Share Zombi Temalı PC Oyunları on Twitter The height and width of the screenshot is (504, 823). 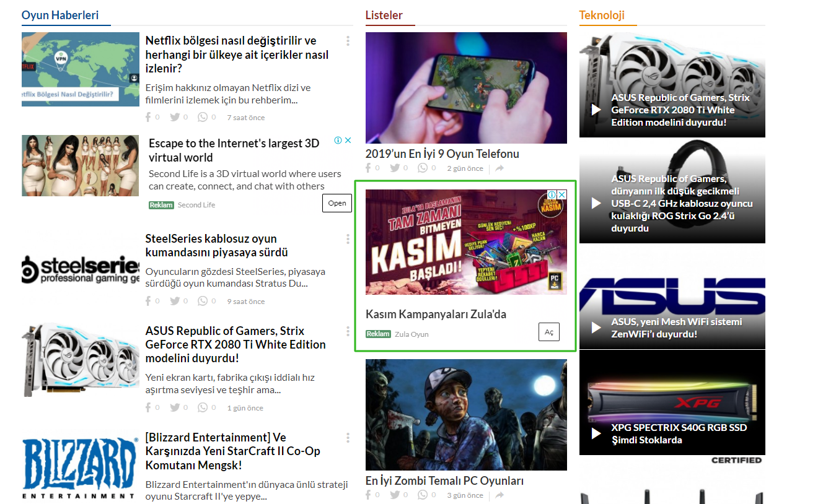[395, 495]
